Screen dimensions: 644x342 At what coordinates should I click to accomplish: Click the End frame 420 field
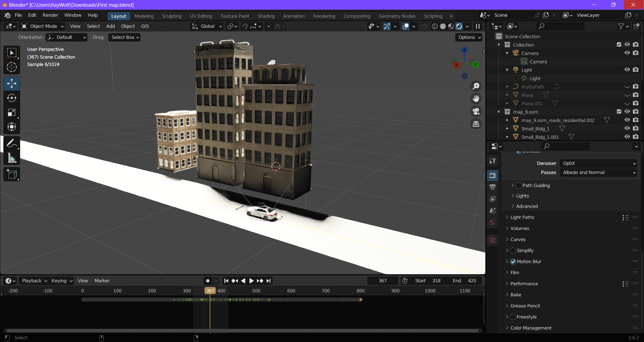465,281
